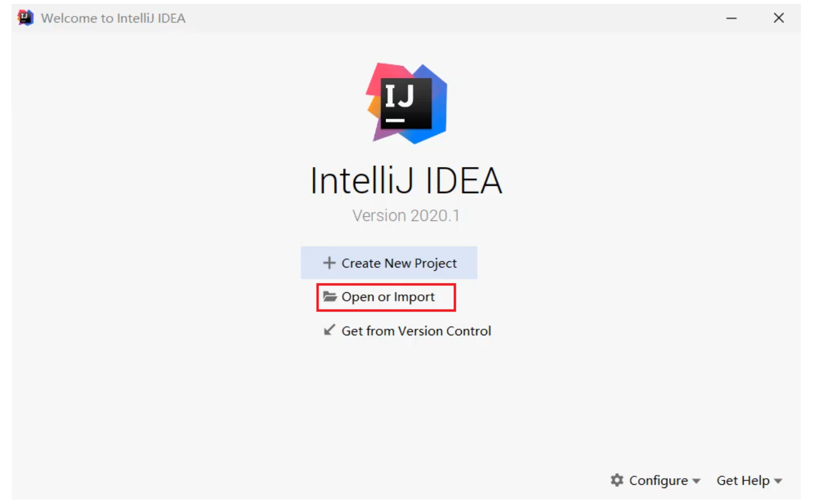Select Get from Version Control
The width and height of the screenshot is (828, 504).
(416, 331)
